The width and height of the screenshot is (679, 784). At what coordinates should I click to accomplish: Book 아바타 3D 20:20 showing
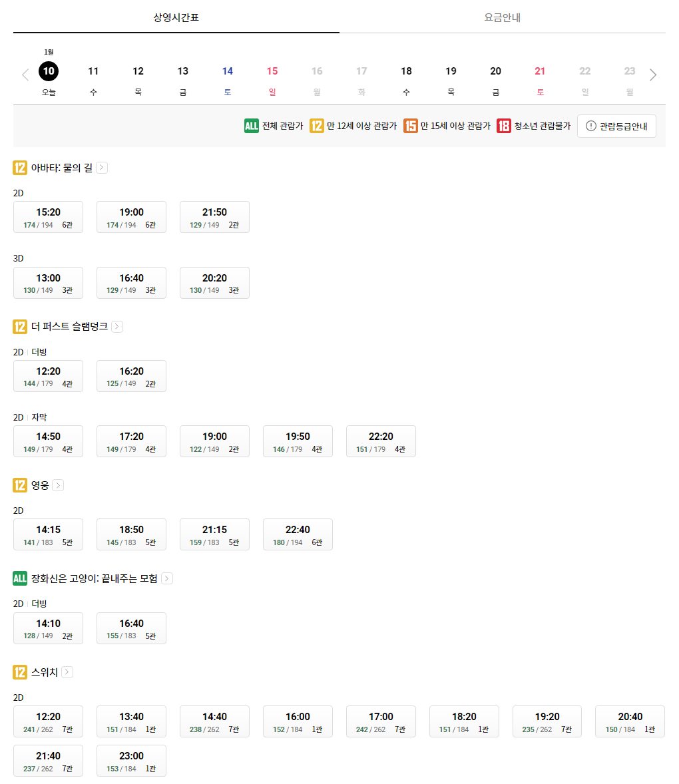214,282
